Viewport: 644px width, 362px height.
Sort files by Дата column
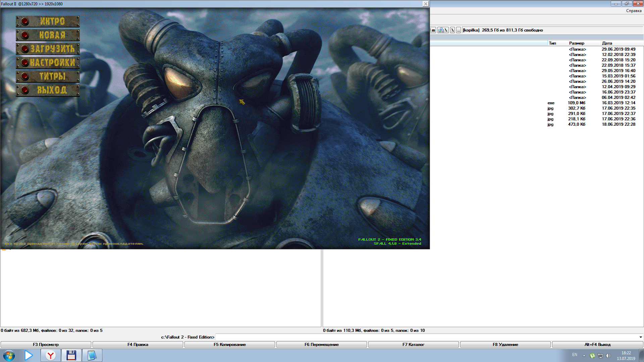pos(622,43)
